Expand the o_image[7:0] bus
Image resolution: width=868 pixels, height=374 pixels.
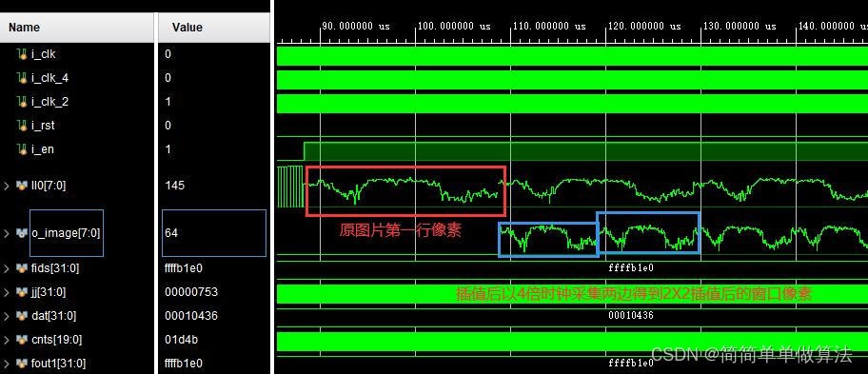coord(7,233)
